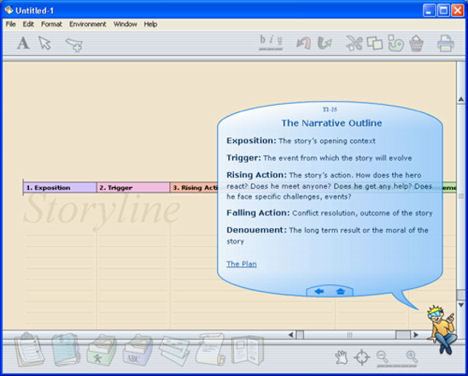Click the trash basket delete icon

click(416, 43)
